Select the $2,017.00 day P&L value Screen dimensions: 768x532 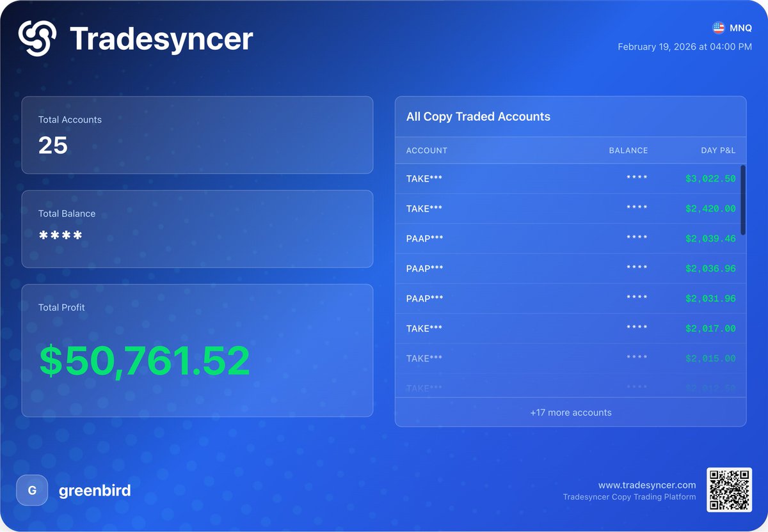[710, 329]
